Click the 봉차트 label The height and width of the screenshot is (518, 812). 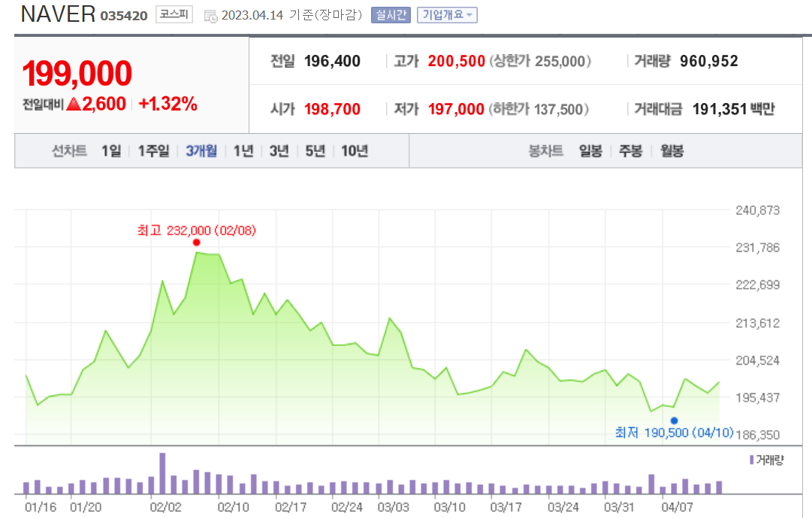coord(546,151)
